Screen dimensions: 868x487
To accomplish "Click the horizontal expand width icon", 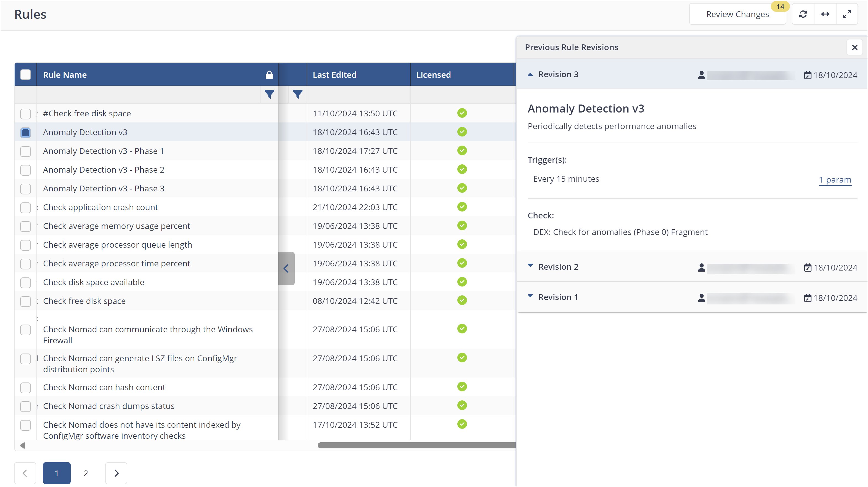I will pos(825,14).
